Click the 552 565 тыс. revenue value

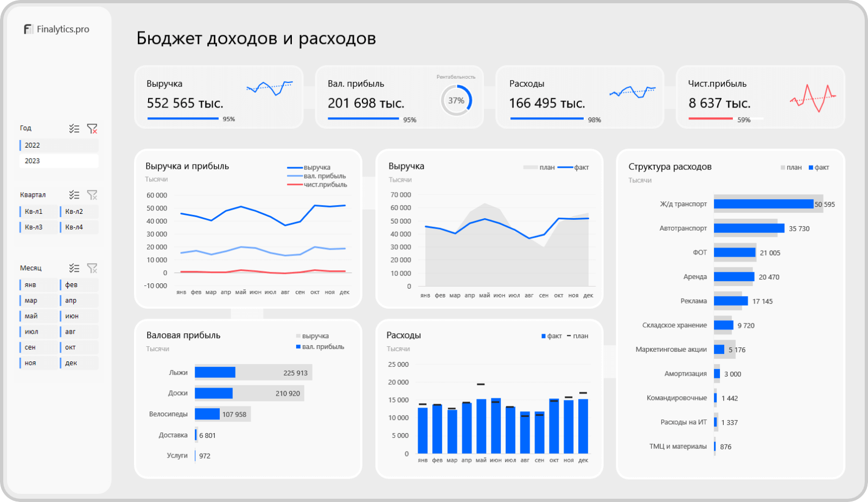tap(185, 103)
